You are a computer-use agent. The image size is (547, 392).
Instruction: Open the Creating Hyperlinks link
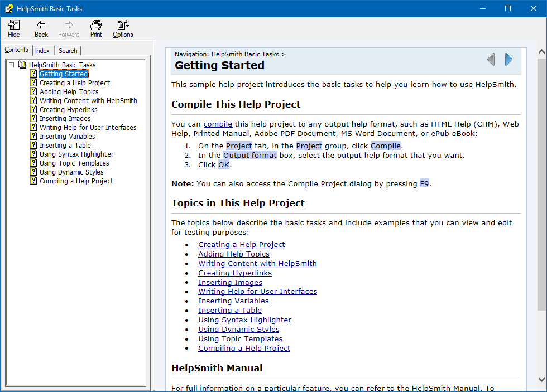coord(235,273)
